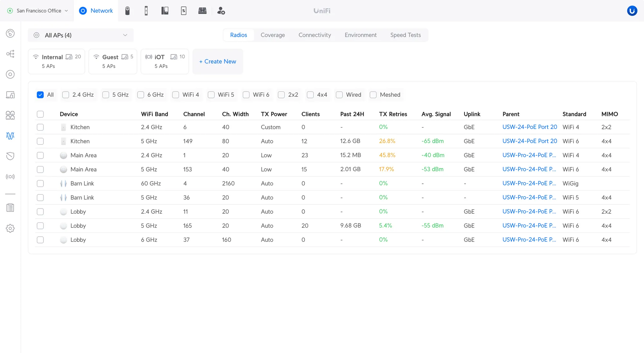Switch to the Coverage tab
Screen dimensions: 644x353
(x=272, y=35)
